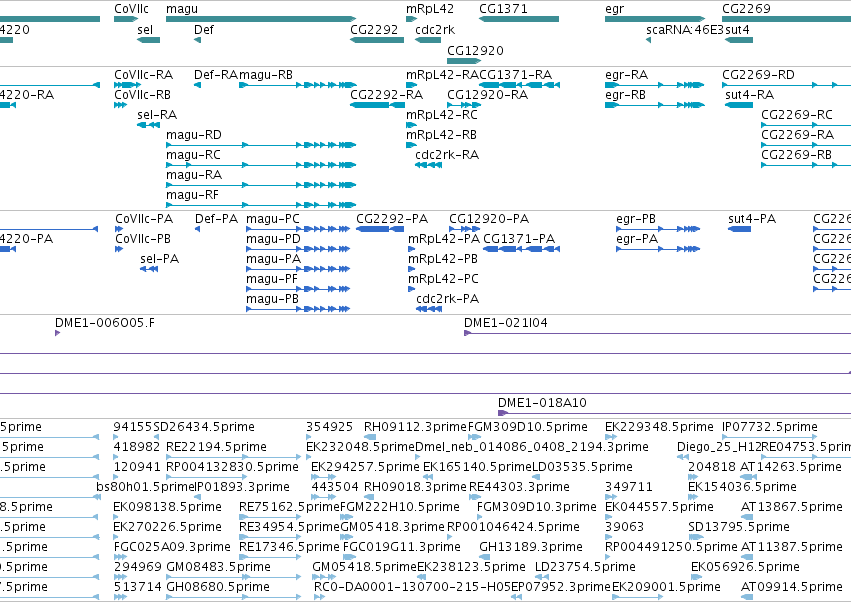This screenshot has height=602, width=851.
Task: Select the AT09914.5prime EST glyph
Action: click(747, 597)
